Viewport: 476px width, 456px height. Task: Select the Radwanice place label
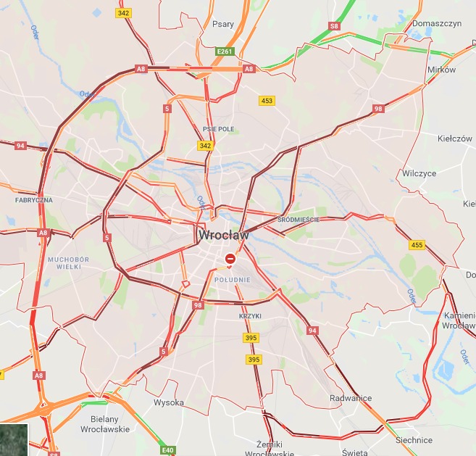(x=351, y=398)
